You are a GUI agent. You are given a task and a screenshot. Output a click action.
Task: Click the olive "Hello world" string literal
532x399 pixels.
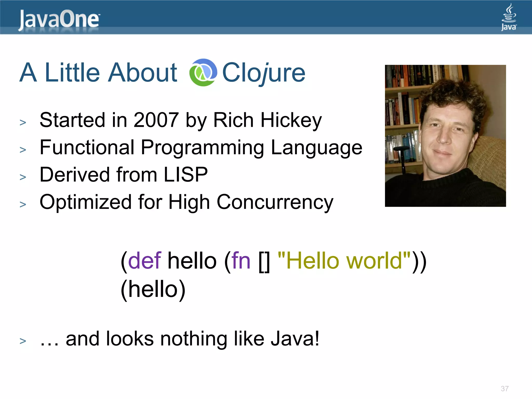point(344,261)
